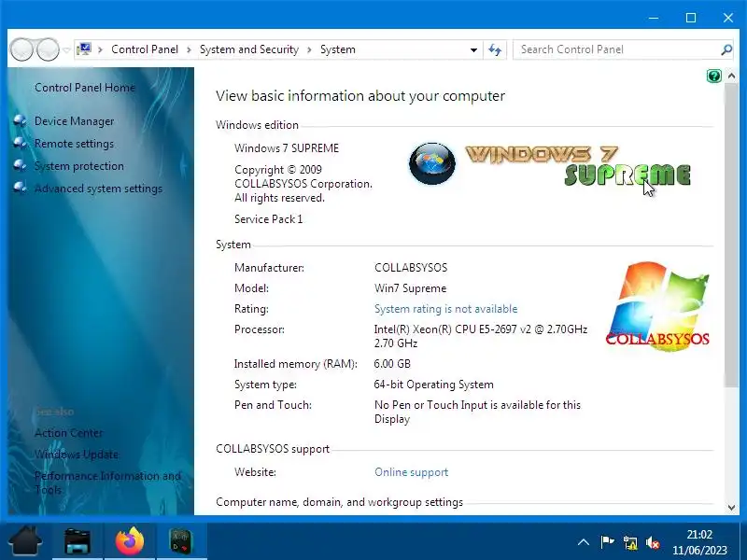The image size is (747, 560).
Task: Click the Device Manager shield icon
Action: 20,121
